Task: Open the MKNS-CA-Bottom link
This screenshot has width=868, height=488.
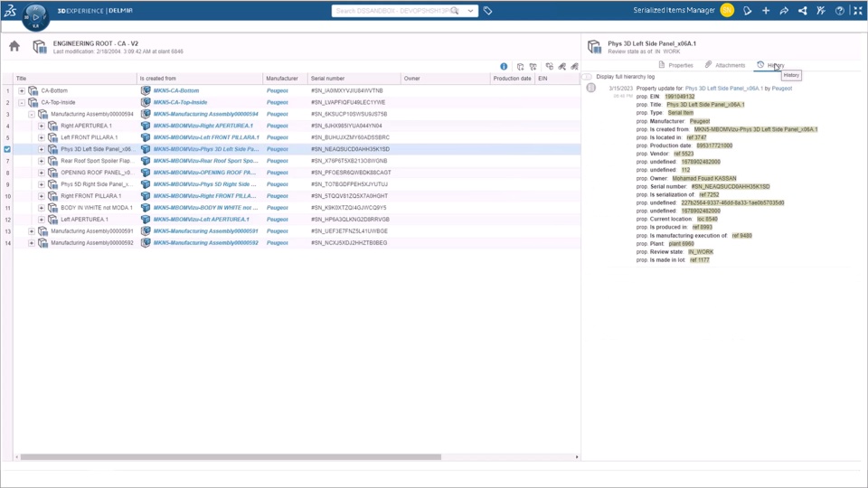Action: point(176,90)
